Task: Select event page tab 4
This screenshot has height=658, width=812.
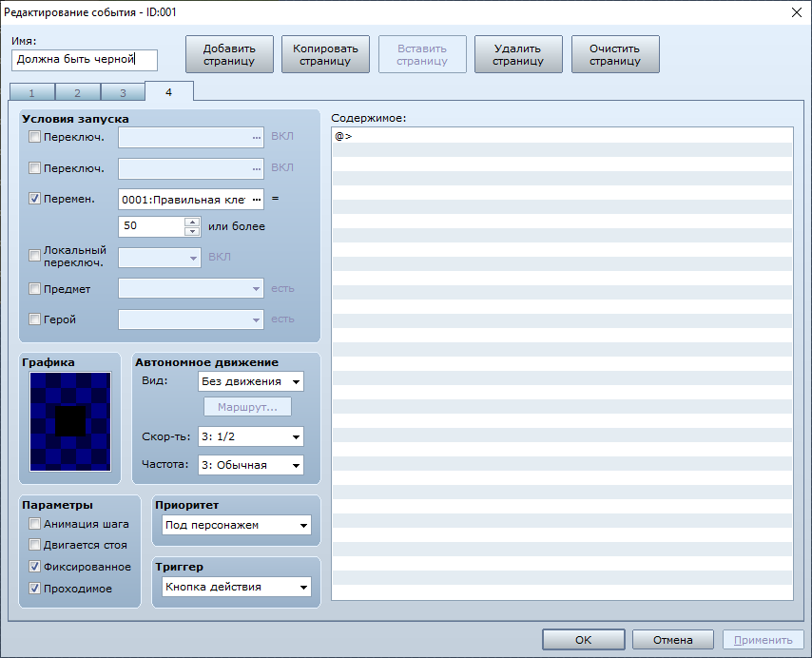Action: tap(169, 91)
